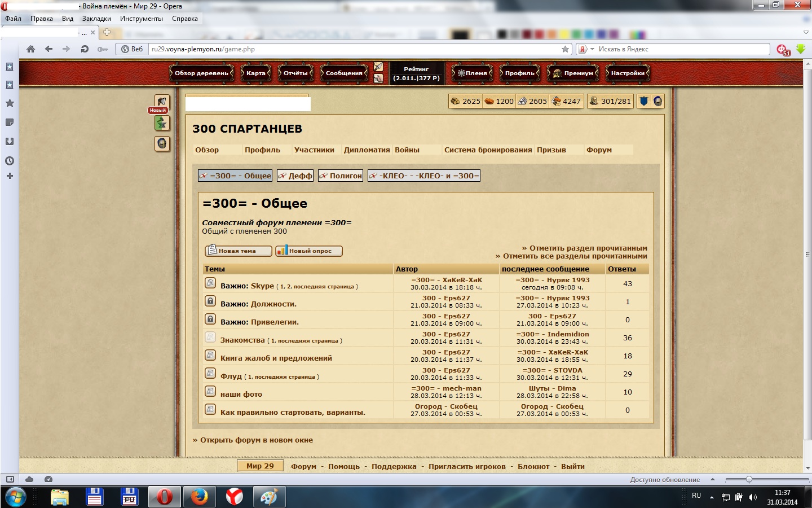Select the Дефф forum section

[295, 176]
